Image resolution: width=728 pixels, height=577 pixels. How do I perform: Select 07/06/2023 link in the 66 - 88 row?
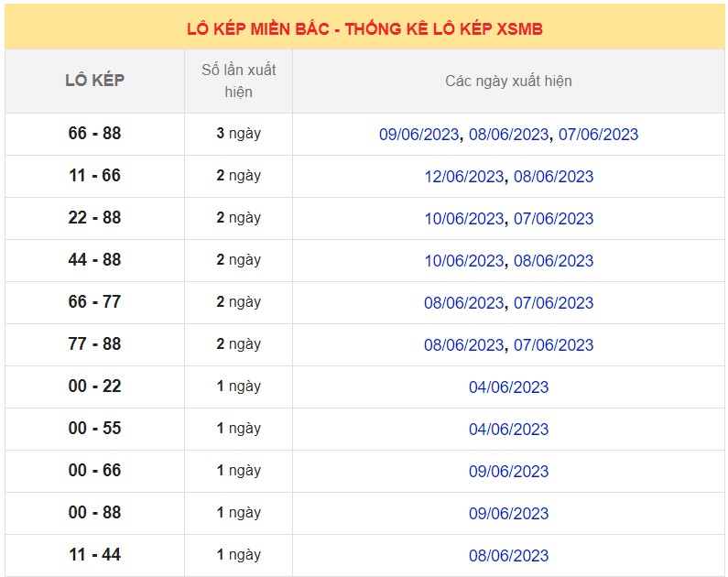tap(598, 135)
